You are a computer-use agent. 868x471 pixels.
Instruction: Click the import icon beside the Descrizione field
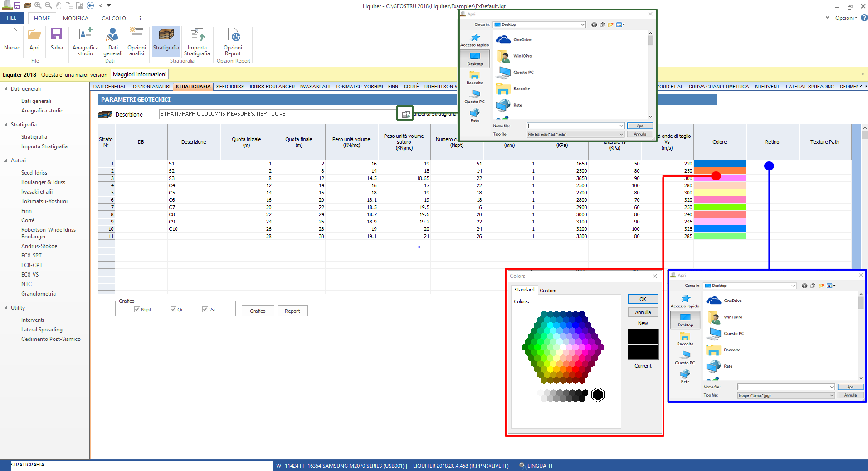(405, 114)
